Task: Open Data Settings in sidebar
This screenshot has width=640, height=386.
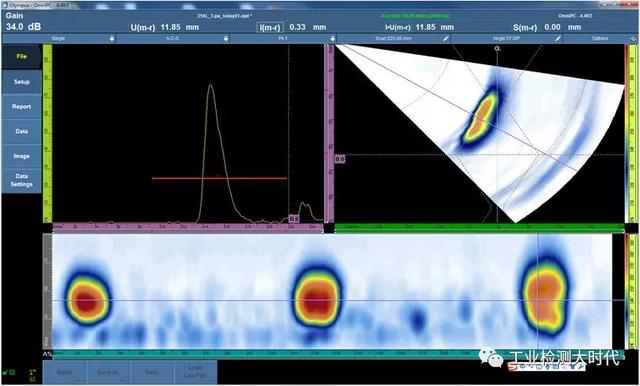Action: point(22,180)
